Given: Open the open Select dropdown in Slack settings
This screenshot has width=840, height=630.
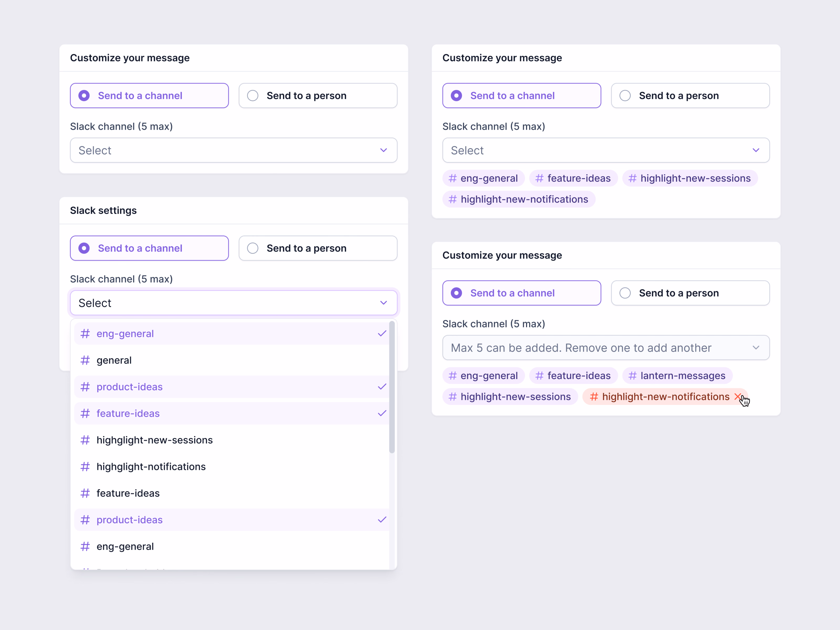Looking at the screenshot, I should [x=234, y=303].
